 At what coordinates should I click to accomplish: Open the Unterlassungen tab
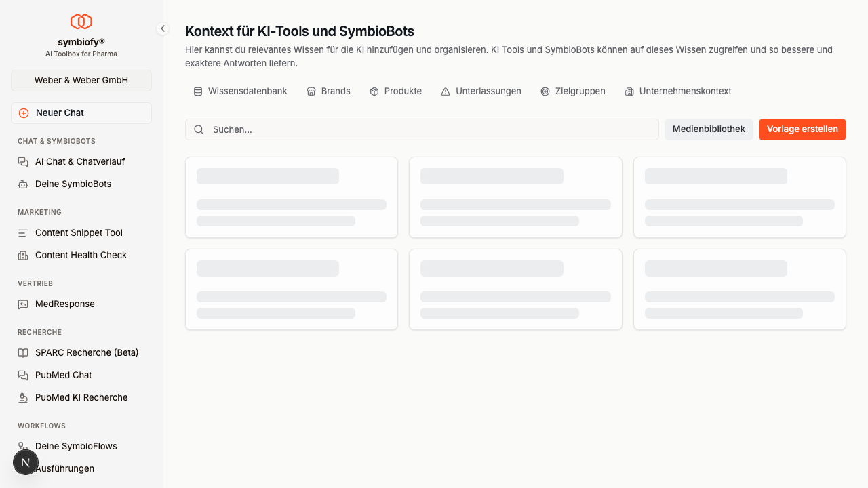click(481, 91)
